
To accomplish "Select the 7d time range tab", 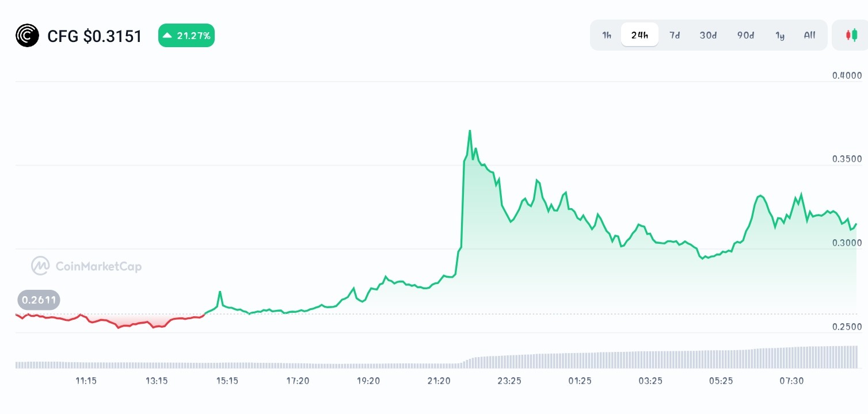I will coord(674,35).
